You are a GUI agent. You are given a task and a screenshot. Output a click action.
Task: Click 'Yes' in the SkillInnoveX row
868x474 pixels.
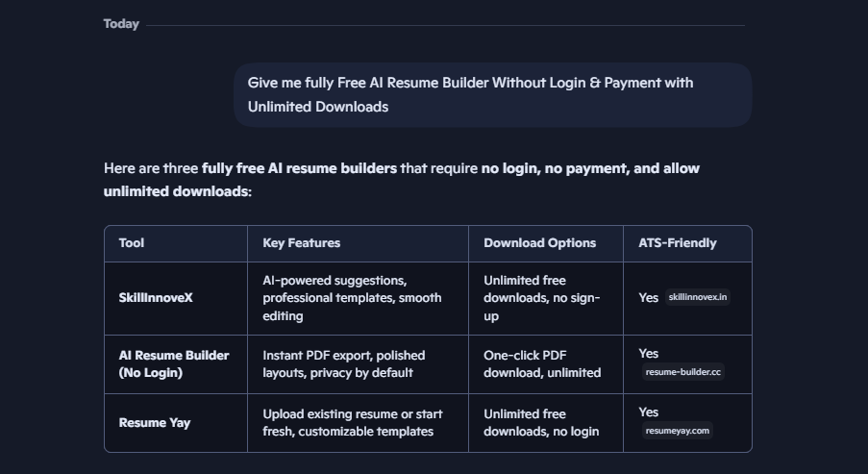click(648, 298)
